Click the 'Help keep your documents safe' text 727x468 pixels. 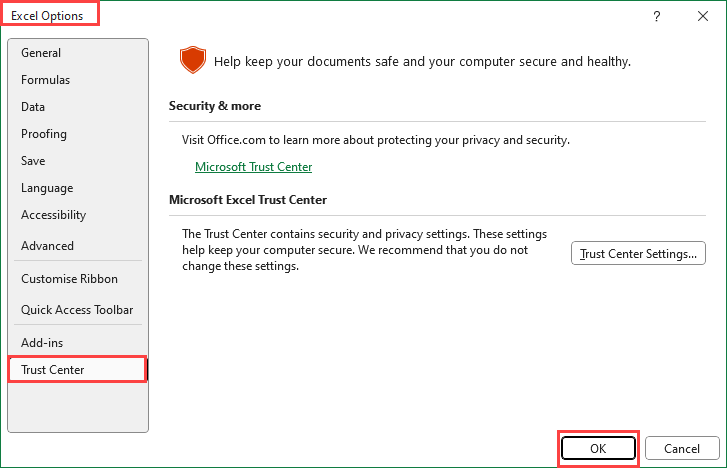(x=422, y=61)
